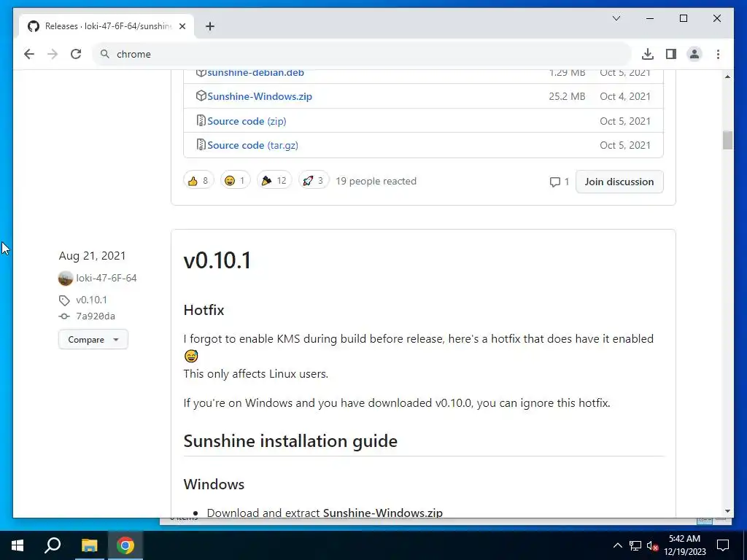Click package icon beside Sunshine-Windows.zip
The height and width of the screenshot is (560, 747).
201,96
